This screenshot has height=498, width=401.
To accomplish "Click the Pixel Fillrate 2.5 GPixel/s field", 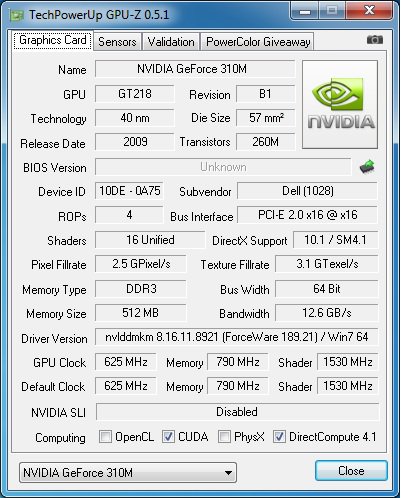I will point(141,264).
